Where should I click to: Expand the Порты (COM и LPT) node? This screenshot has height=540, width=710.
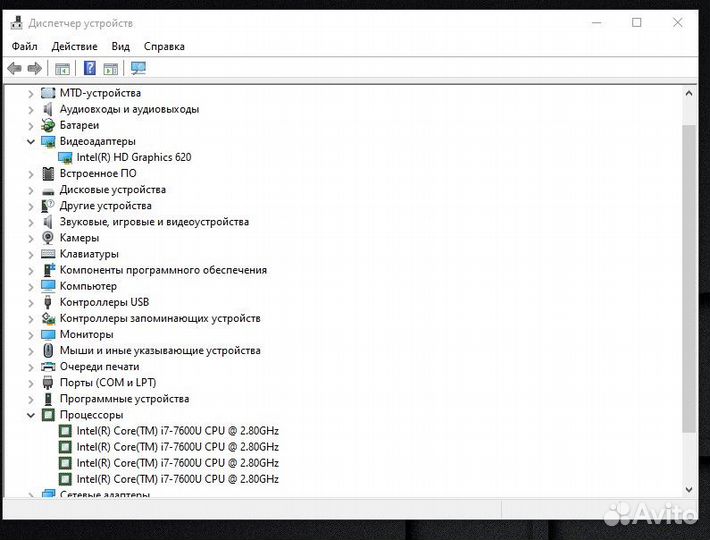pyautogui.click(x=30, y=383)
